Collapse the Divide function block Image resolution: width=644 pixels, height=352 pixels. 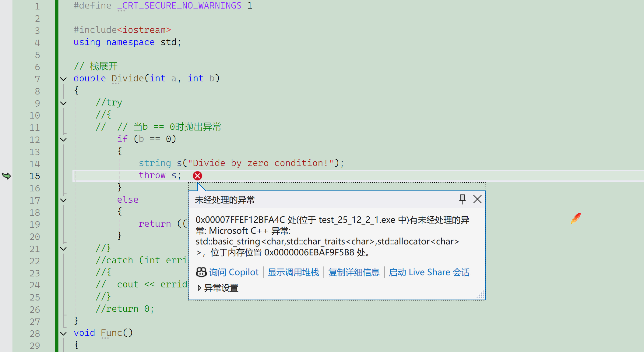coord(63,79)
